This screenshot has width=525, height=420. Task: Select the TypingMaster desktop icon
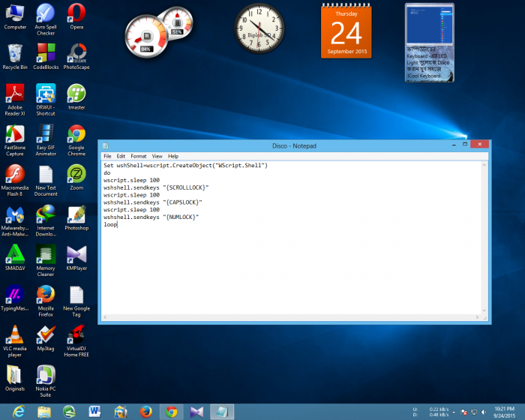tap(15, 298)
